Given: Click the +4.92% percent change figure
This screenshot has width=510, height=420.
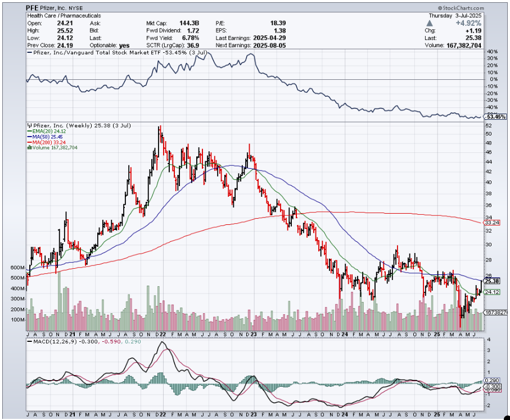Looking at the screenshot, I should pos(468,23).
